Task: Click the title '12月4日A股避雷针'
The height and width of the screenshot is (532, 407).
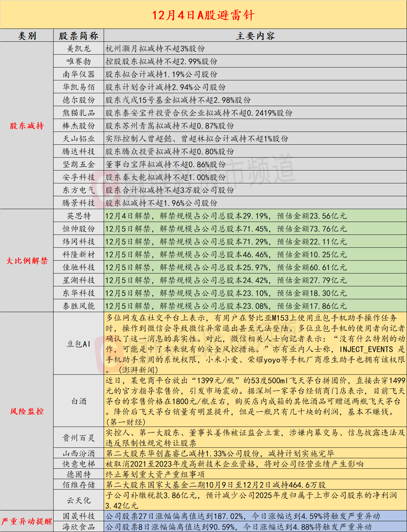Action: 203,15
